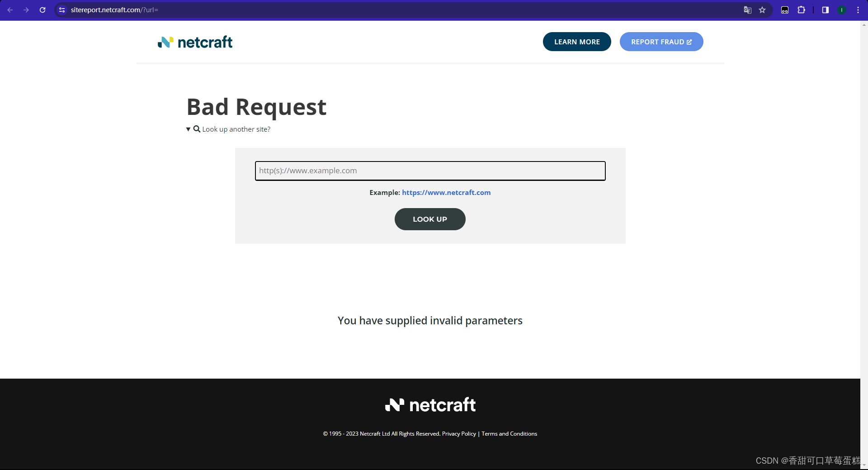This screenshot has width=868, height=470.
Task: Open the extensions puzzle icon
Action: coord(801,10)
